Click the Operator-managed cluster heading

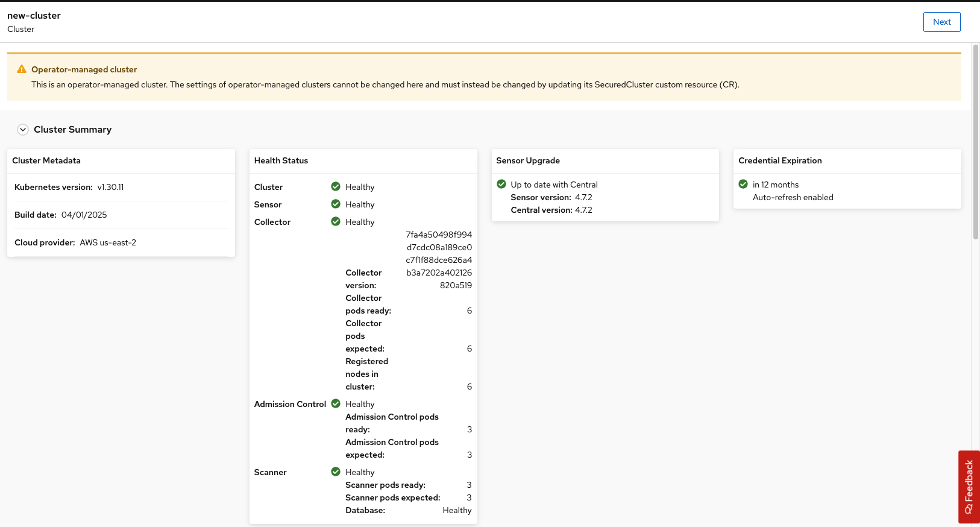pyautogui.click(x=84, y=69)
